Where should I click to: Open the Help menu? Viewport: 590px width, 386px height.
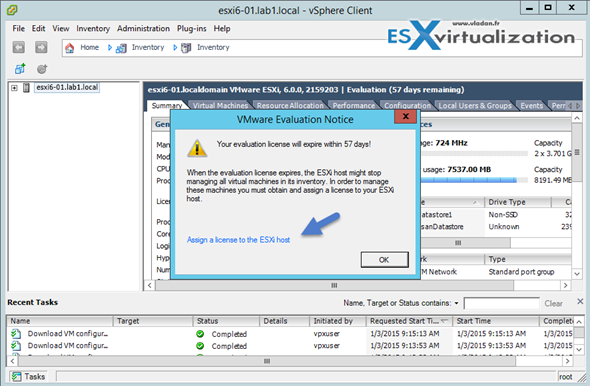tap(222, 29)
